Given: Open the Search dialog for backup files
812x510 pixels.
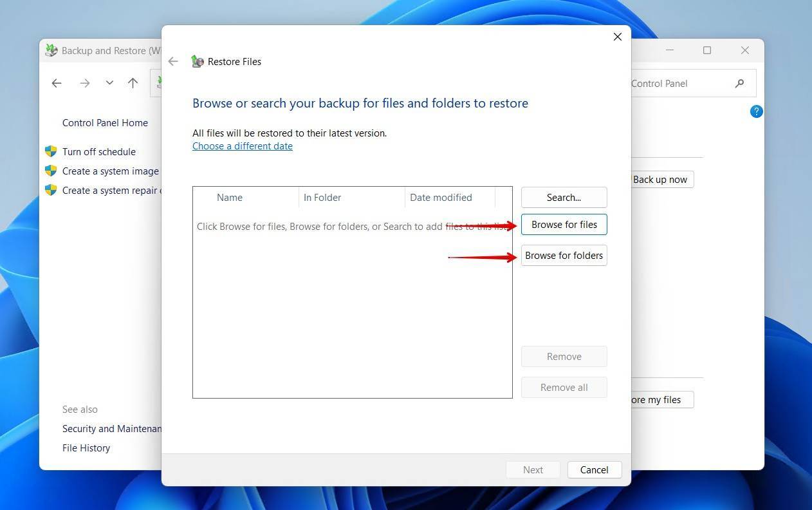Looking at the screenshot, I should (563, 197).
